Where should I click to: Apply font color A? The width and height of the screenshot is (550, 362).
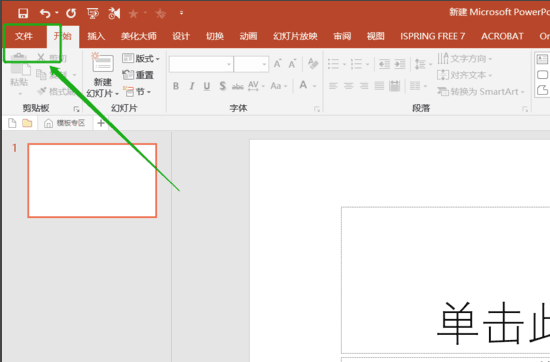click(303, 85)
